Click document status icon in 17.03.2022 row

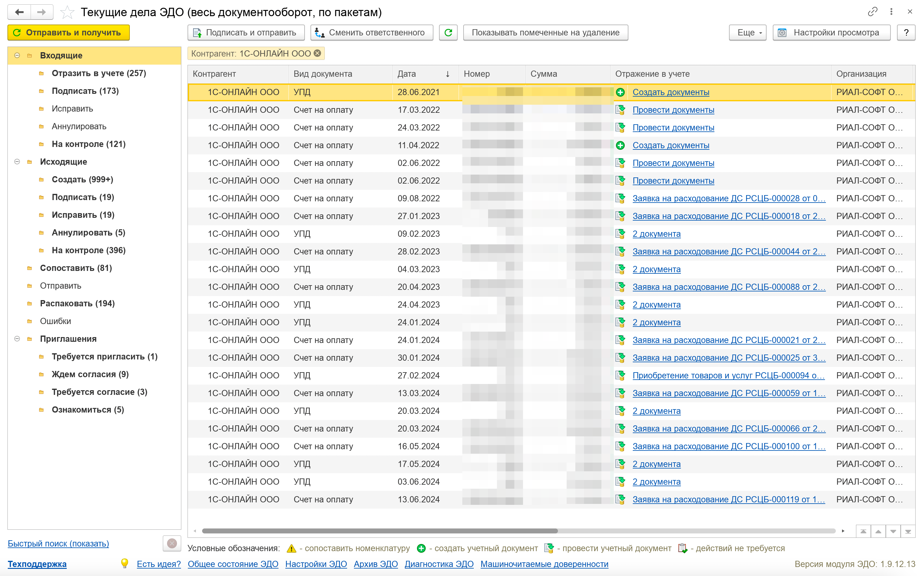click(x=620, y=110)
